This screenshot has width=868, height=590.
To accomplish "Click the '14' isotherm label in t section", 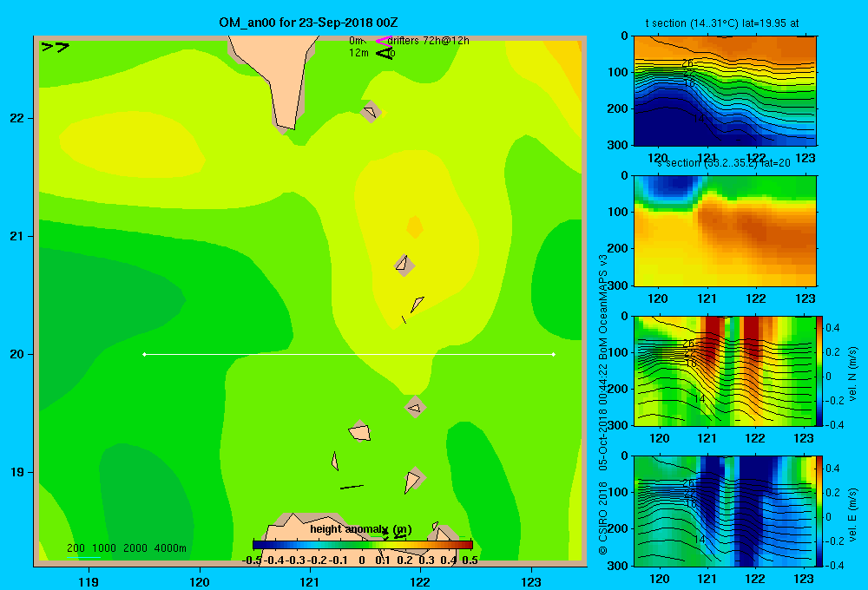I will [x=699, y=119].
